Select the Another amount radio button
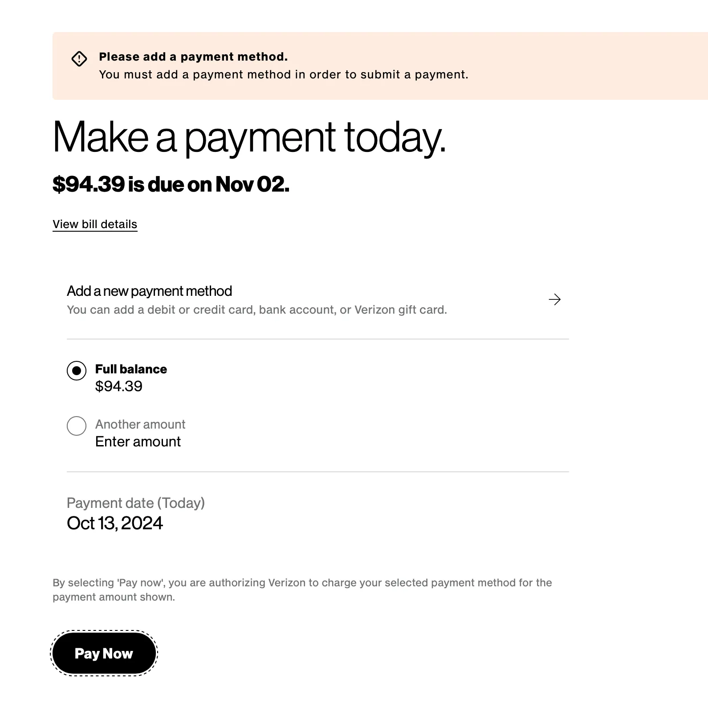The width and height of the screenshot is (708, 728). [x=77, y=426]
